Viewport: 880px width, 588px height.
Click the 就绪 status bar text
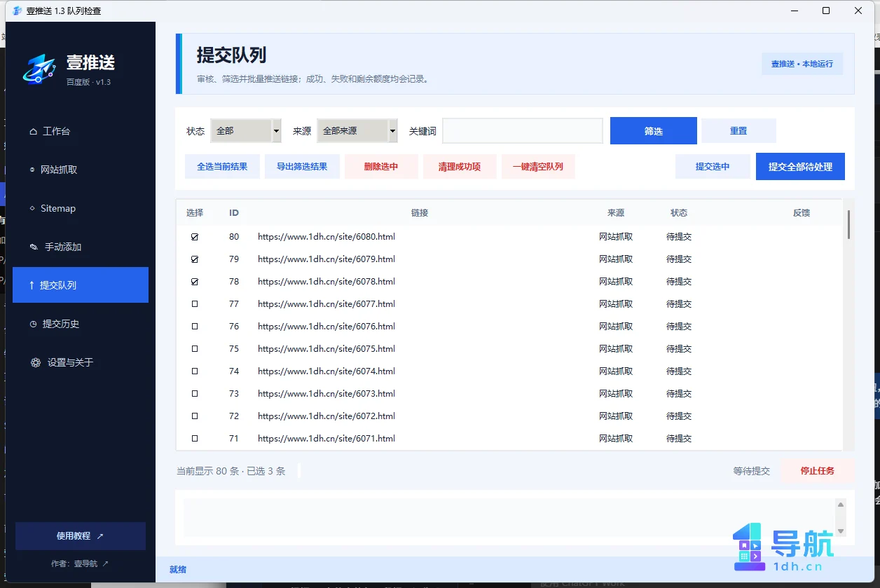click(x=178, y=570)
